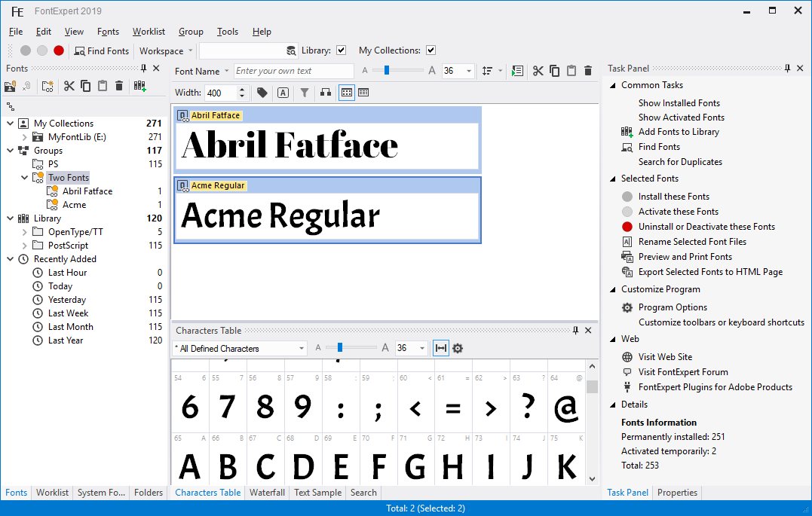Click the fit-width icon in Characters Table toolbar
The width and height of the screenshot is (812, 516).
tap(441, 348)
